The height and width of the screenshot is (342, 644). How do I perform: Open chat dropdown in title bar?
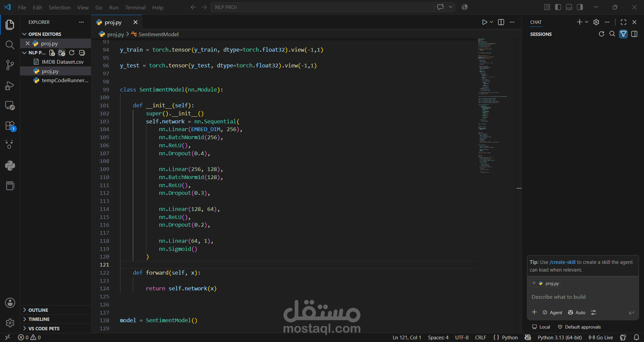[450, 7]
